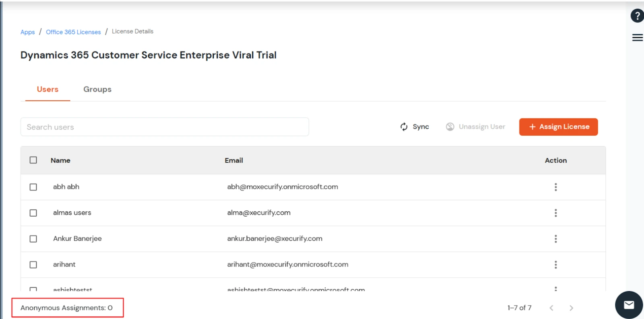Select the Users tab

[x=47, y=89]
